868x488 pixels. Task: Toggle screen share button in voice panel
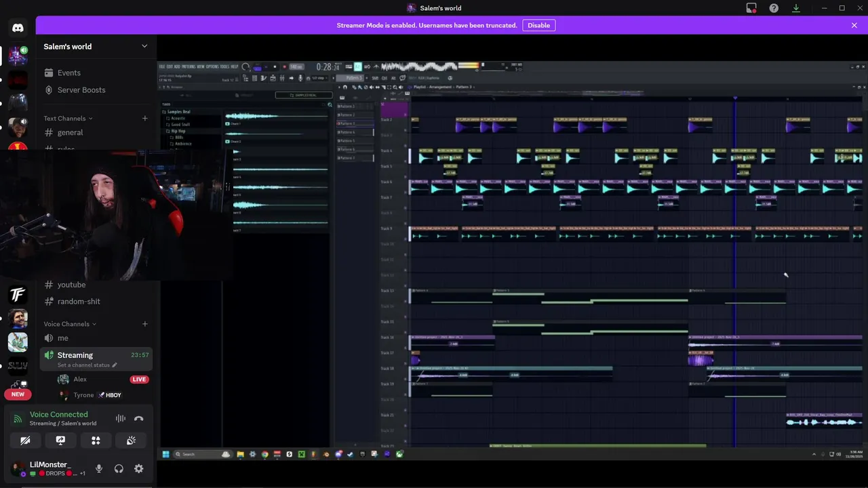(60, 441)
